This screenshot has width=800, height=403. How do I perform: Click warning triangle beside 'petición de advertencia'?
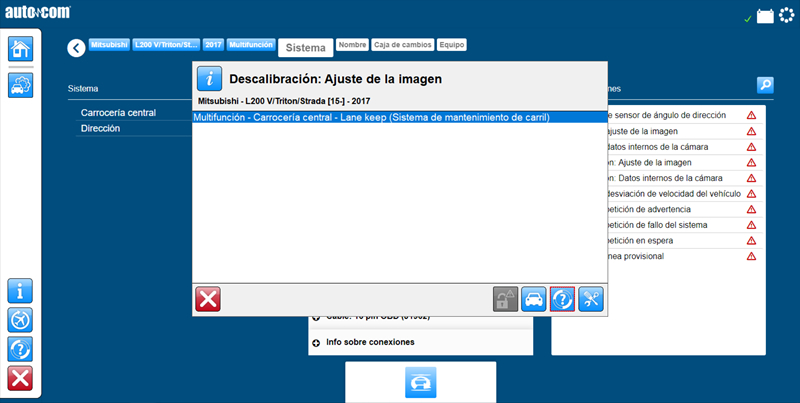(x=751, y=209)
